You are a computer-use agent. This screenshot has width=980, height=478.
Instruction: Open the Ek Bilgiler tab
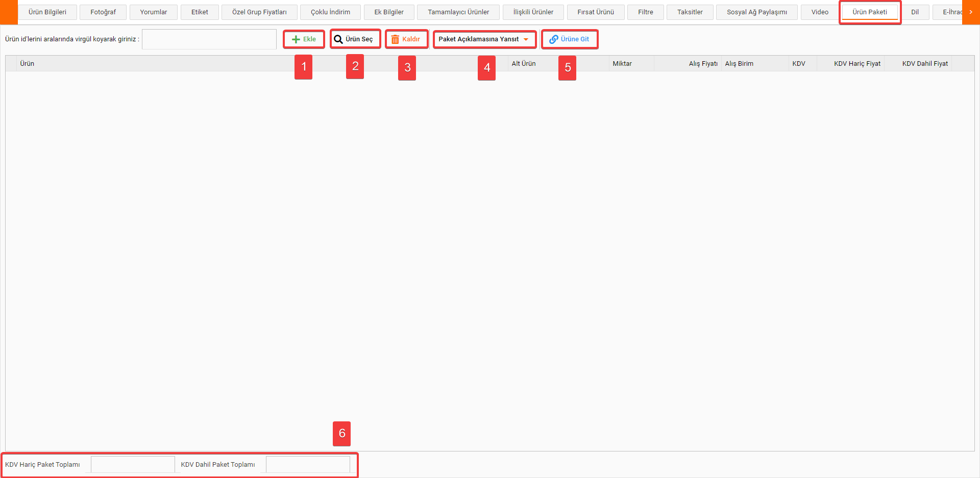pos(389,12)
